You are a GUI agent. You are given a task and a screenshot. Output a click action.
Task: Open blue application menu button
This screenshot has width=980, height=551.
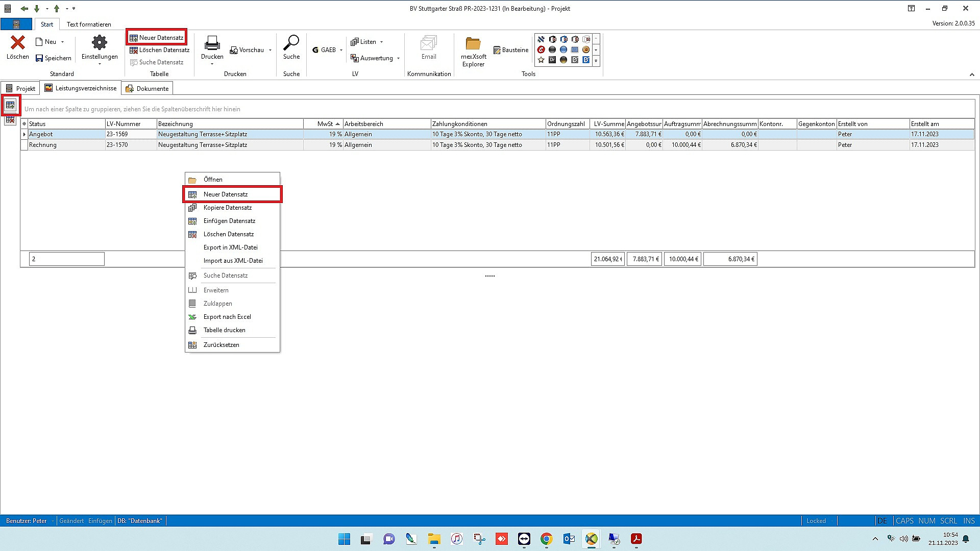tap(16, 24)
